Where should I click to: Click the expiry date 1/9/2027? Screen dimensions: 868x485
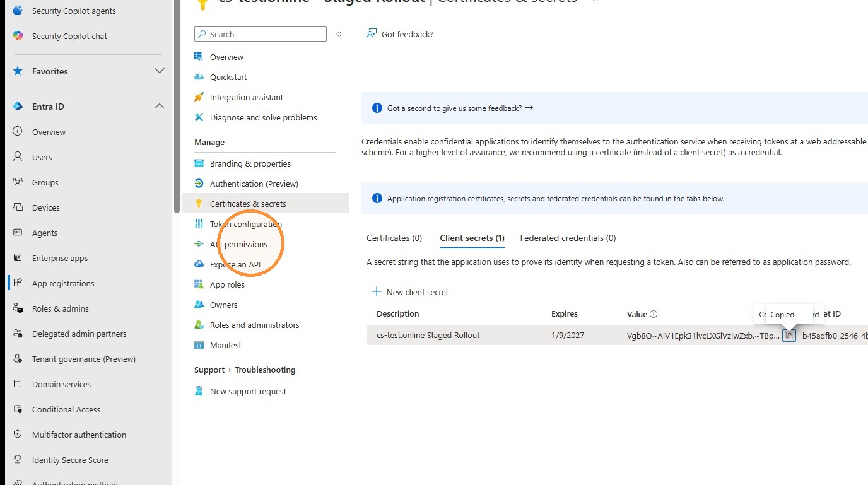(568, 335)
